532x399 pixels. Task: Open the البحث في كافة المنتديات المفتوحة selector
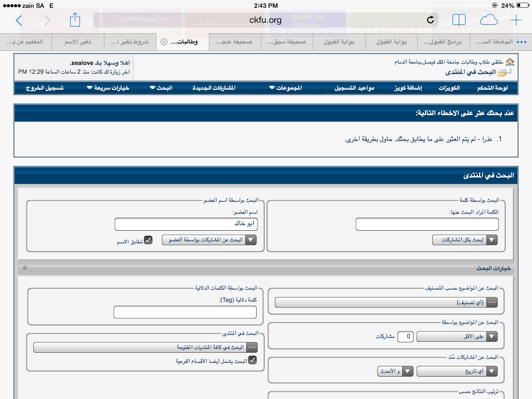click(x=145, y=348)
